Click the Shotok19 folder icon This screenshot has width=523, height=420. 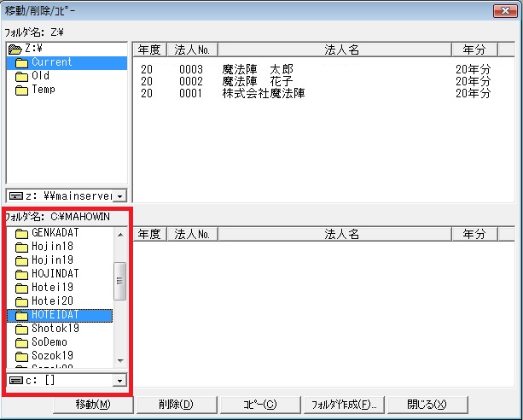tap(22, 329)
